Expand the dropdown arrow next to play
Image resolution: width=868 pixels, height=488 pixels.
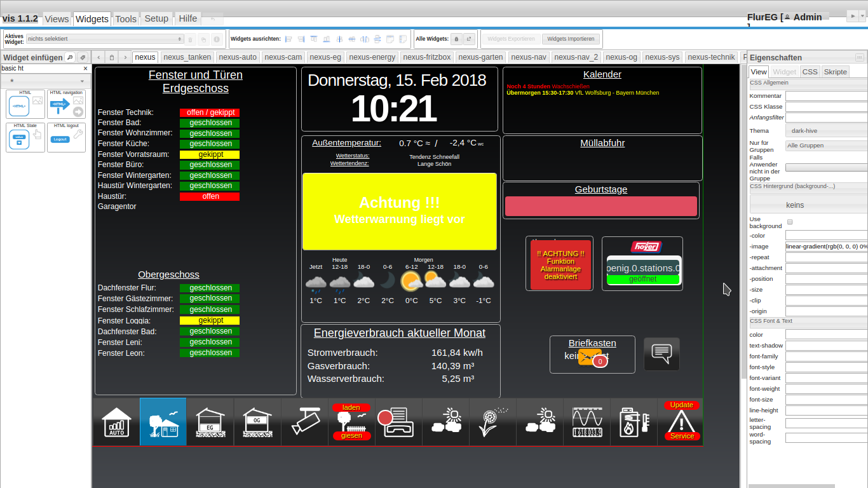click(863, 17)
